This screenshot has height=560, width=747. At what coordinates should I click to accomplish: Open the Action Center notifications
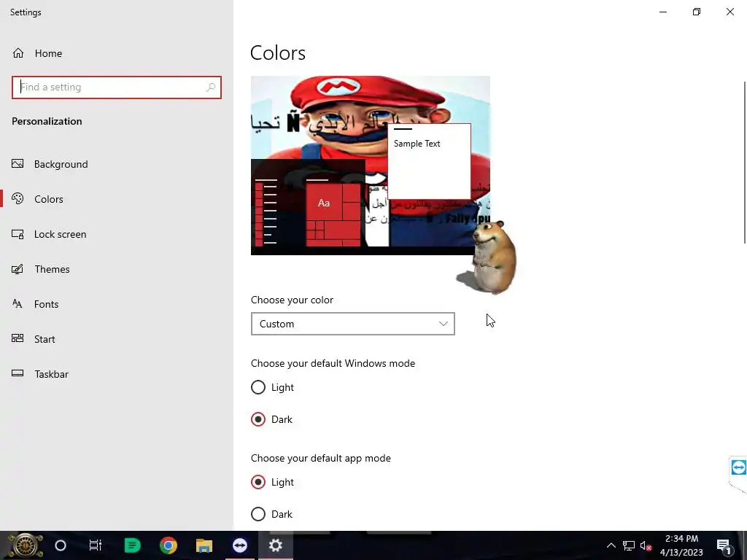click(x=724, y=545)
